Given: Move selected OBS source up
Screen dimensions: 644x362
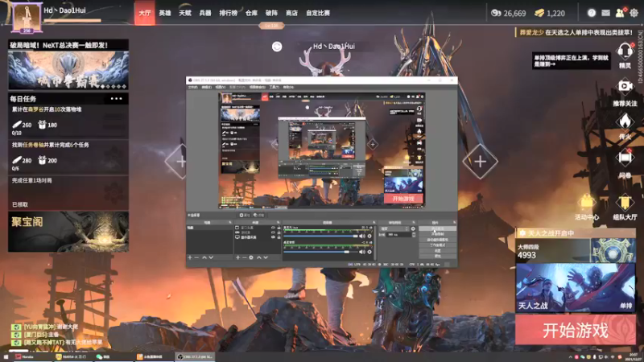Looking at the screenshot, I should (x=259, y=257).
